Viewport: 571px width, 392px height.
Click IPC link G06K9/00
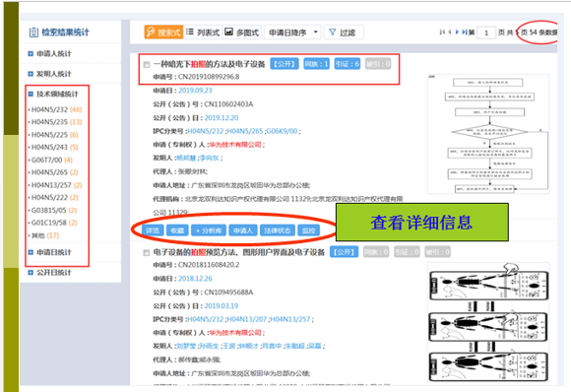tap(282, 131)
